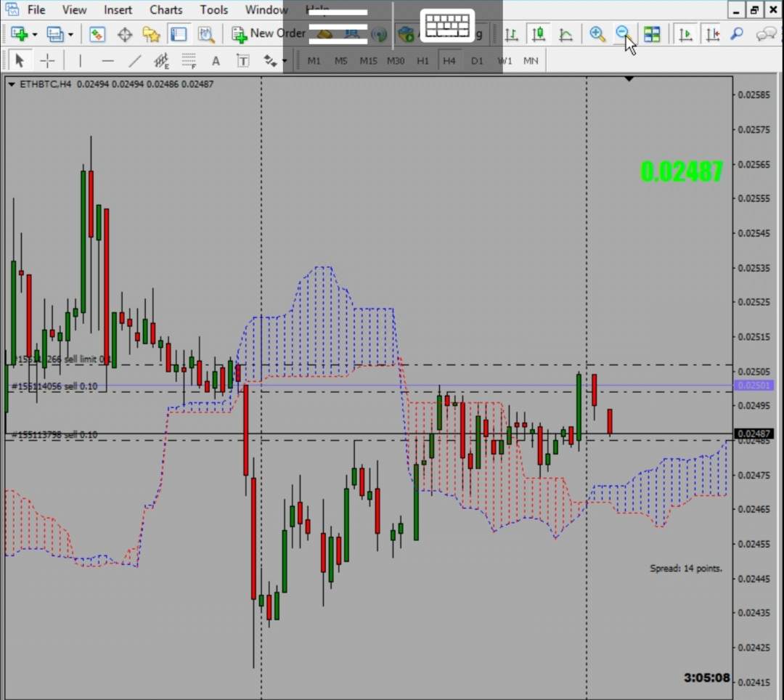Open the Window menu

266,9
